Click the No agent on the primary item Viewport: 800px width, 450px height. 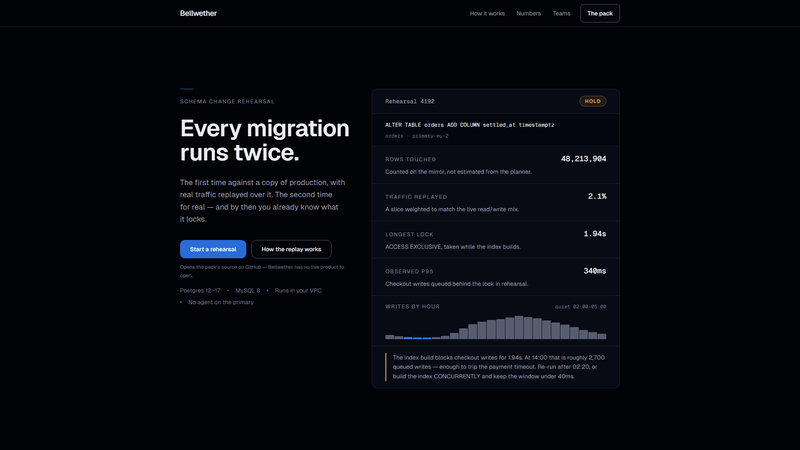[221, 302]
